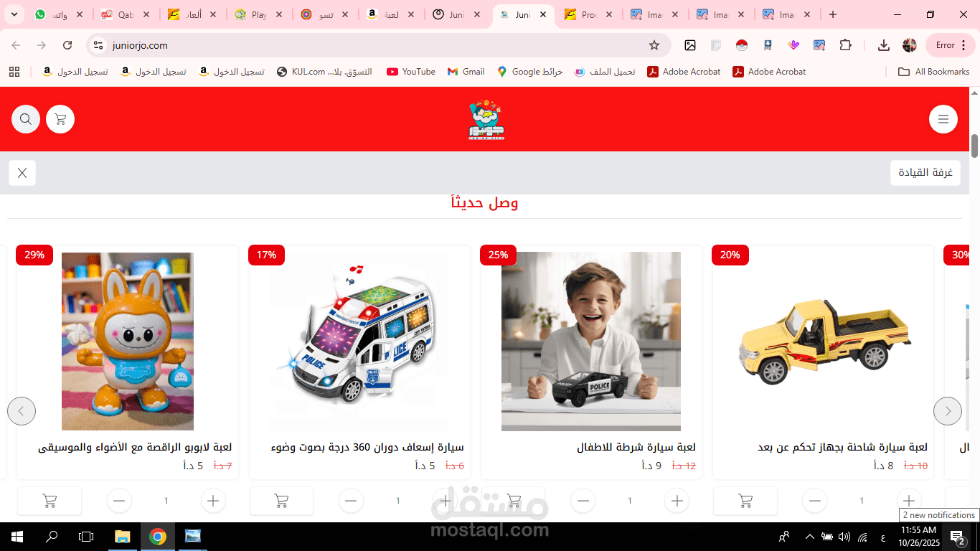Add the yellow remote-control truck to cart

point(745,501)
